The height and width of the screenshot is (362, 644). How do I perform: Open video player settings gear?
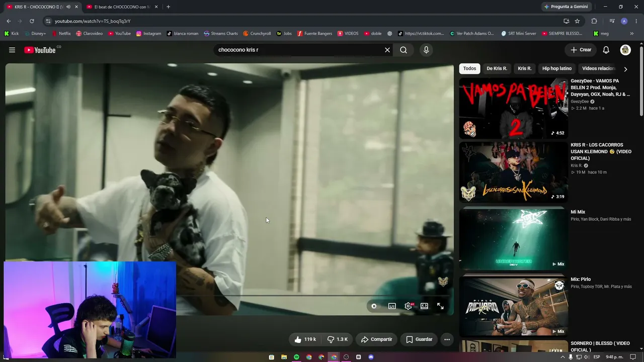(x=408, y=306)
